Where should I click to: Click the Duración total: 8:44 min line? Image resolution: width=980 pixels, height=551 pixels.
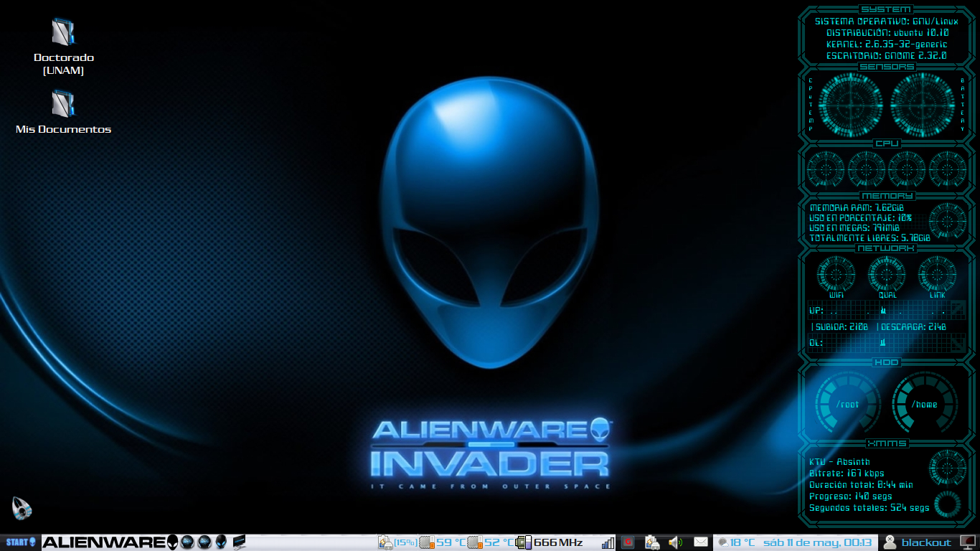[861, 485]
